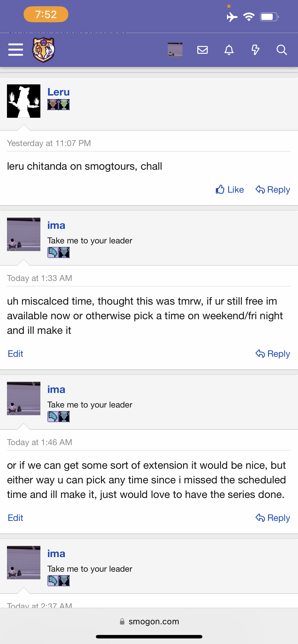
Task: Open the alerts bell icon
Action: 229,50
